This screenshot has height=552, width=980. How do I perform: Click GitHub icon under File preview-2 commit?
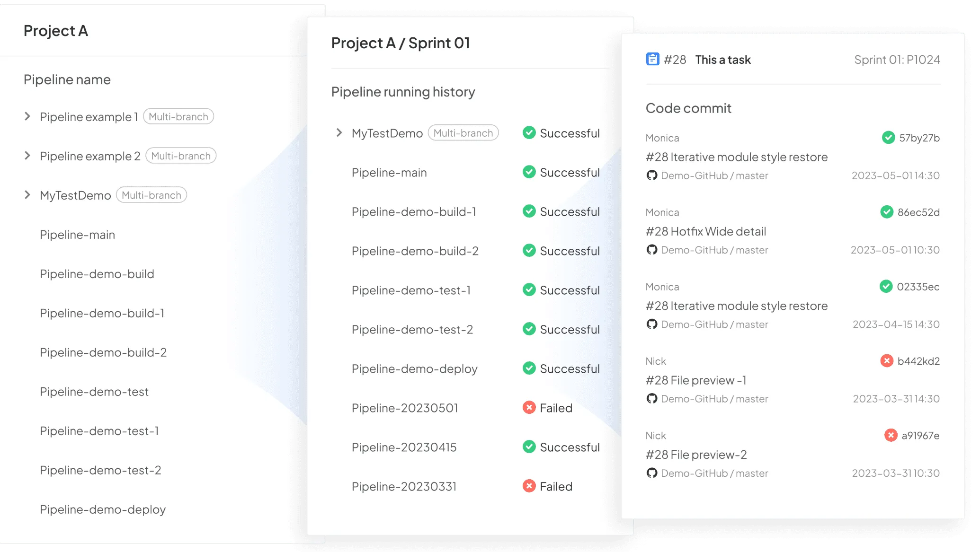coord(652,473)
